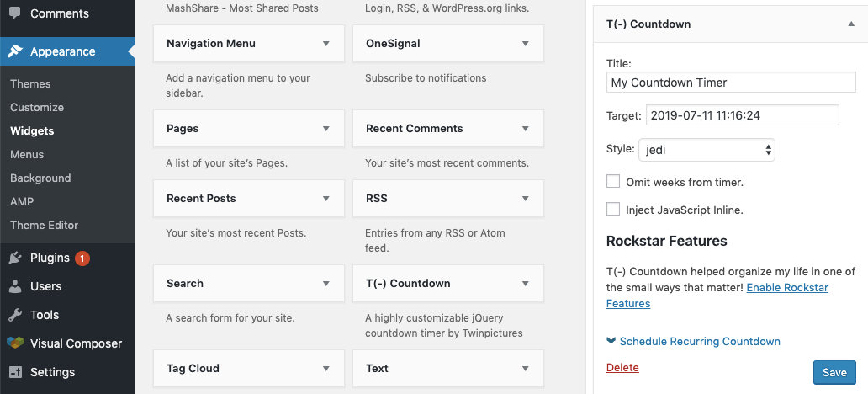Expand the Navigation Menu widget arrow

326,43
